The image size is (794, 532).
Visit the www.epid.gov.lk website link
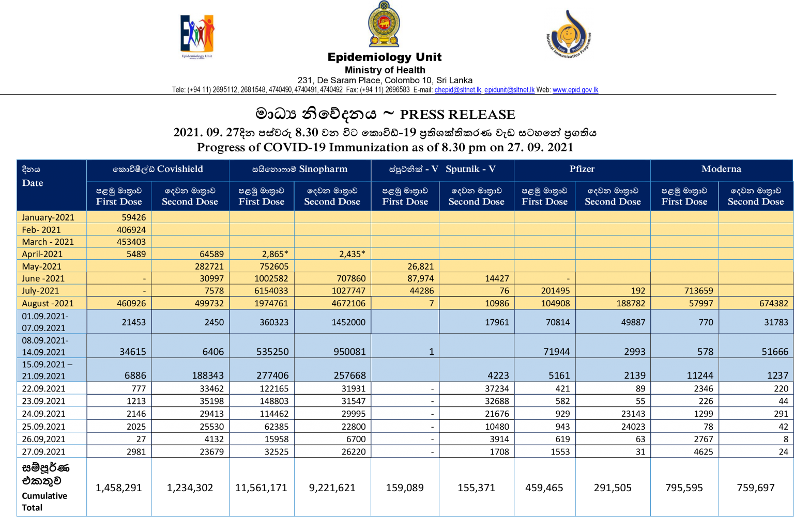click(x=575, y=90)
